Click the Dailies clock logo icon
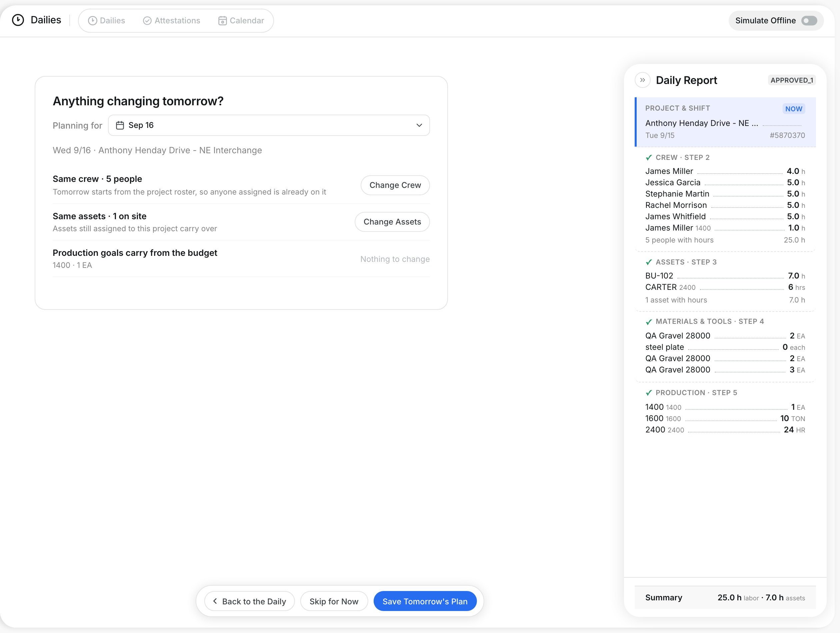The height and width of the screenshot is (633, 840). [x=18, y=20]
